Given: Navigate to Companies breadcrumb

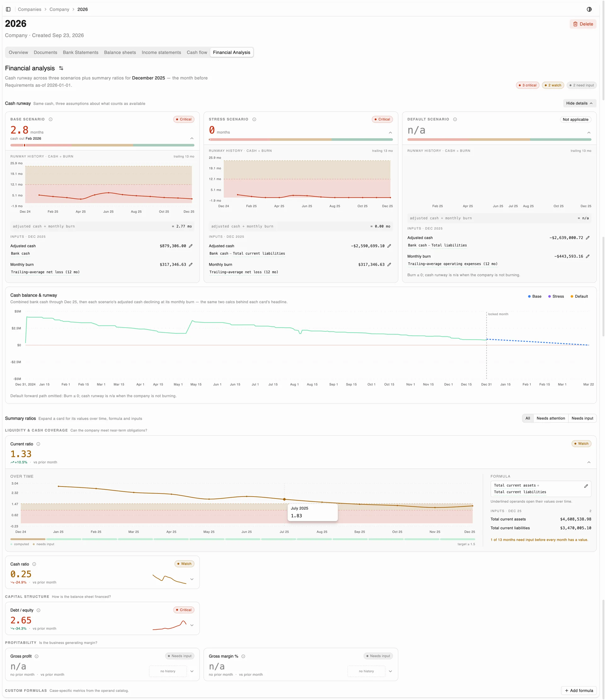Looking at the screenshot, I should click(x=29, y=9).
